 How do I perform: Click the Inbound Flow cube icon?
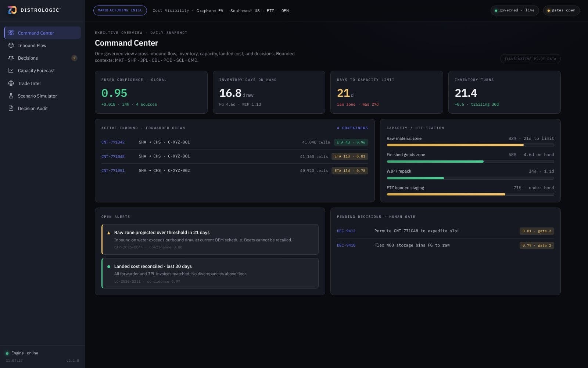pyautogui.click(x=11, y=45)
